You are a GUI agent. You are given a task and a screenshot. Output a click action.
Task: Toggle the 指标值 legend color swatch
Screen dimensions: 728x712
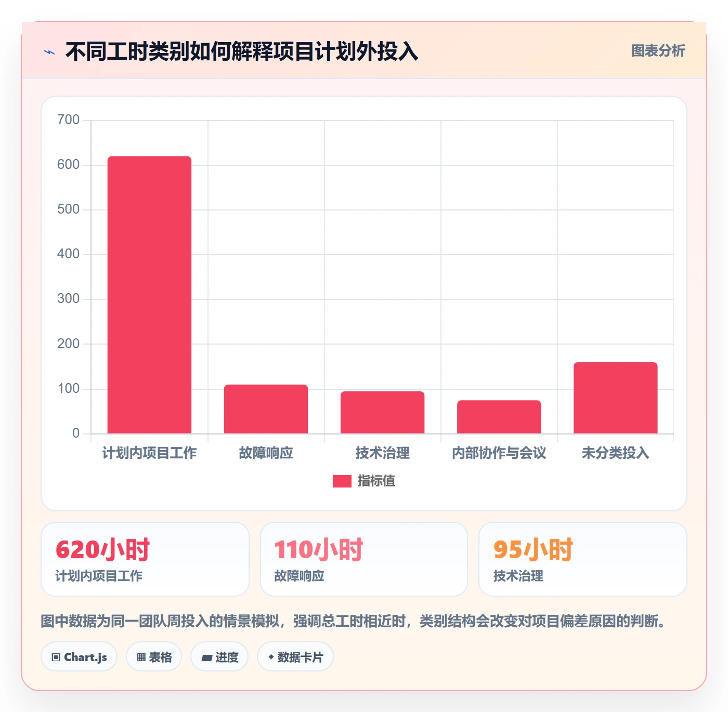342,481
